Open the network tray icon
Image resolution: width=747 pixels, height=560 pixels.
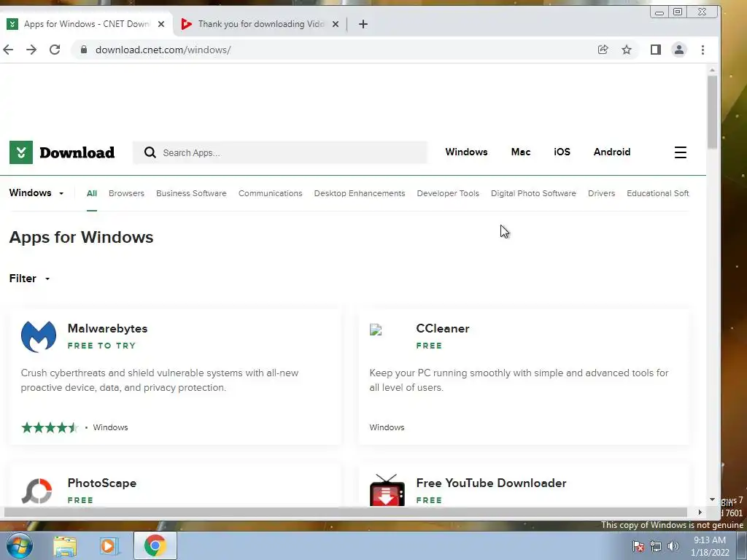(656, 547)
